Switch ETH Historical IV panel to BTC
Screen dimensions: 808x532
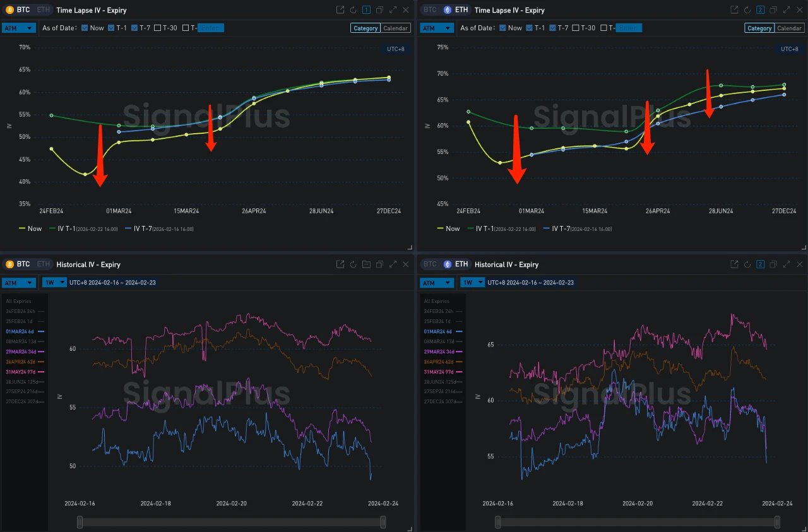(430, 264)
